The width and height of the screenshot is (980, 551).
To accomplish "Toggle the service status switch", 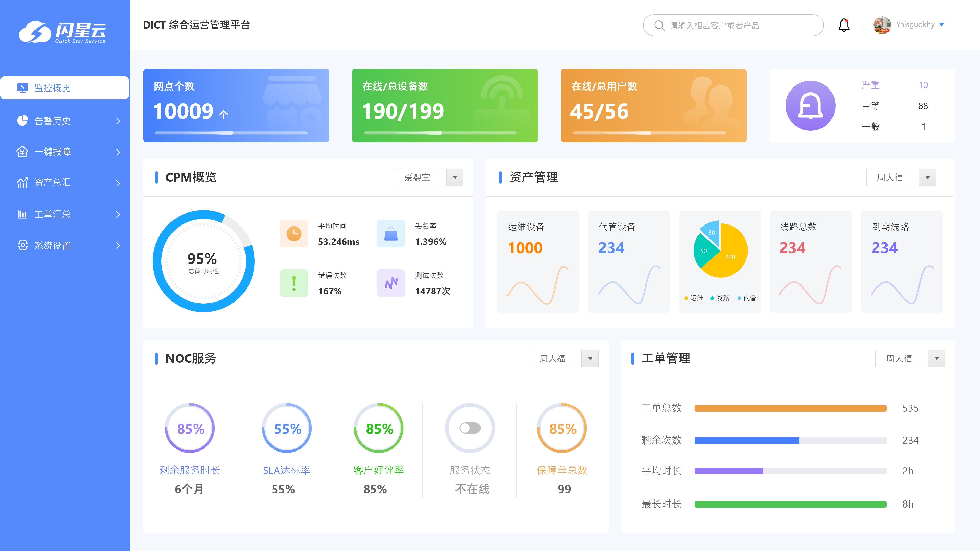I will pyautogui.click(x=470, y=428).
